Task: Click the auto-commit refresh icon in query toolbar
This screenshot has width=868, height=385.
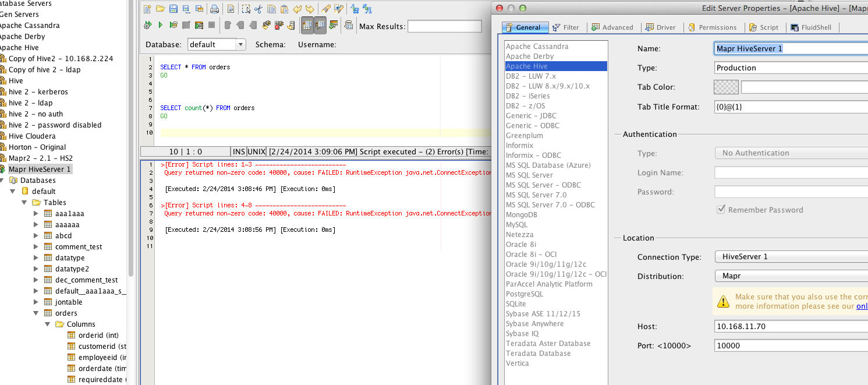Action: [334, 25]
